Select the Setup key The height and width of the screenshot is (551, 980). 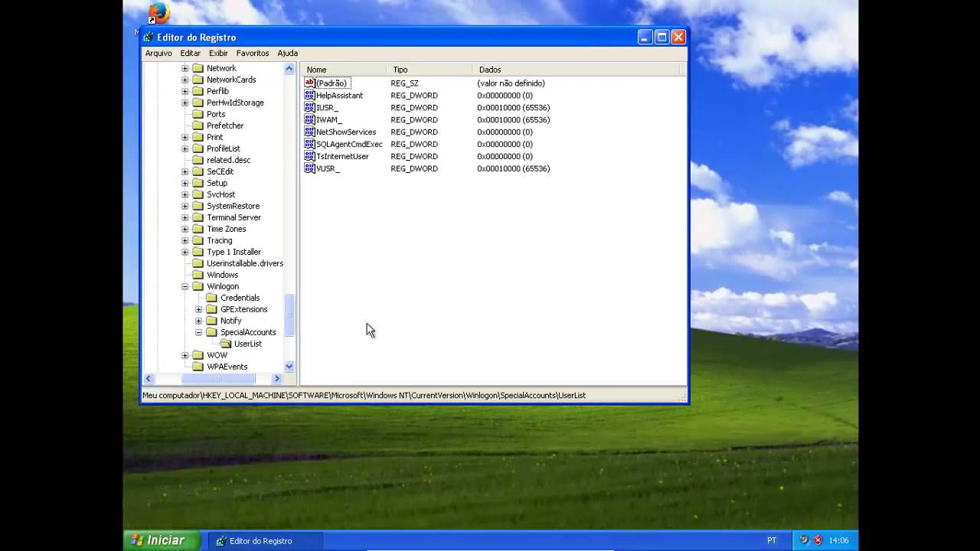pyautogui.click(x=217, y=183)
